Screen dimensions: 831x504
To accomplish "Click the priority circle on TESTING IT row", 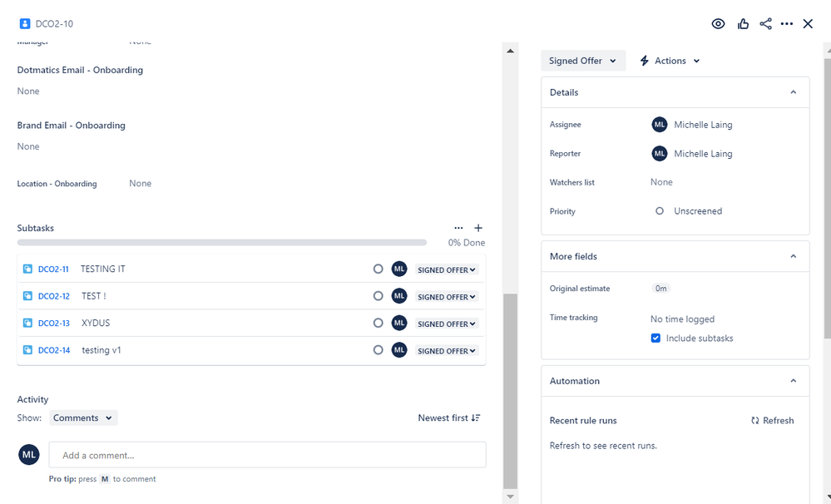I will (378, 269).
